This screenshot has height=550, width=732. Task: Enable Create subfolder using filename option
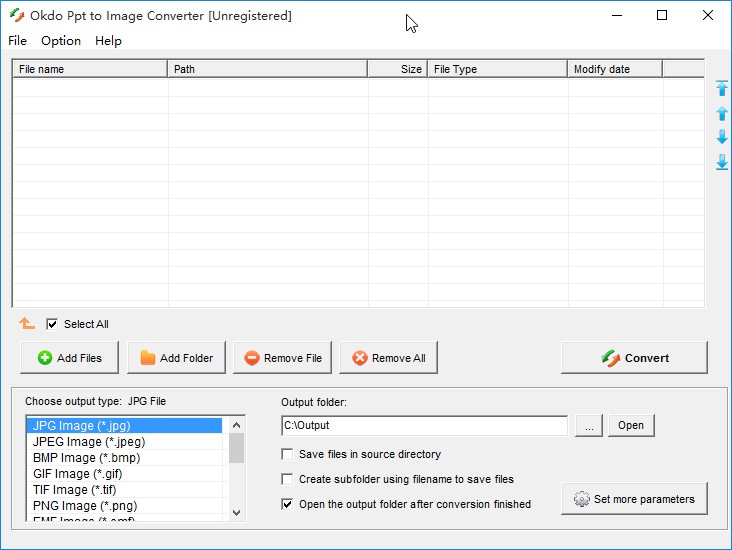pyautogui.click(x=287, y=479)
